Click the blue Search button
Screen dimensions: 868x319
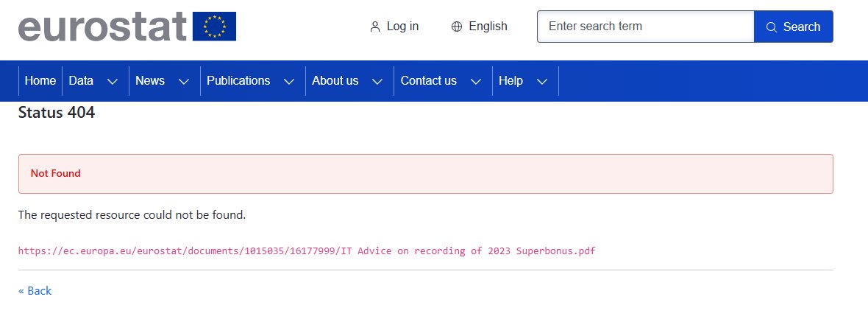pos(793,27)
